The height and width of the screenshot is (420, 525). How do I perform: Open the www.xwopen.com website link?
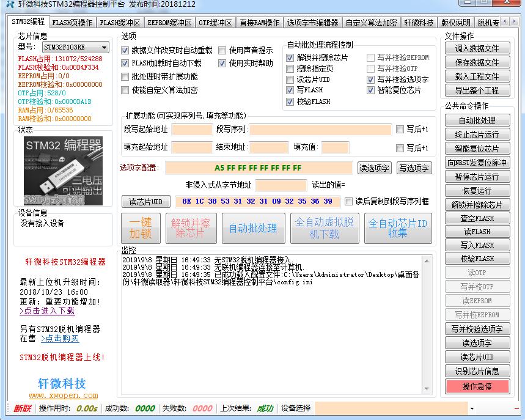coord(63,396)
